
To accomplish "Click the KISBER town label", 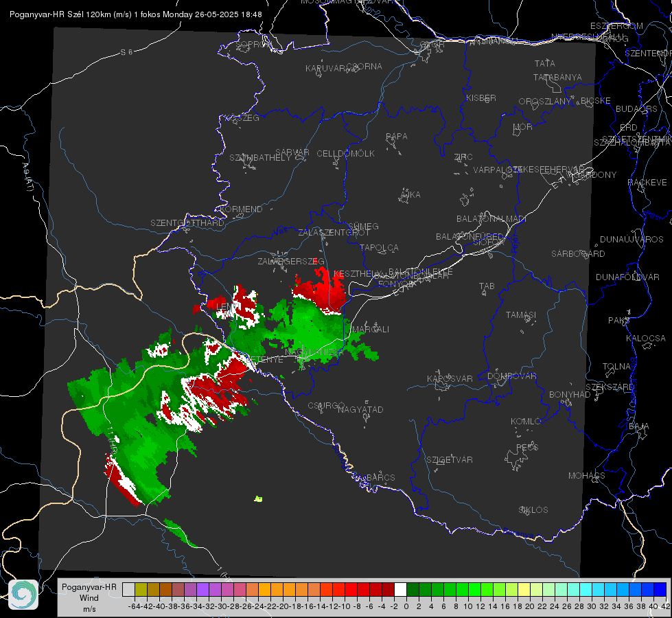I will [481, 98].
